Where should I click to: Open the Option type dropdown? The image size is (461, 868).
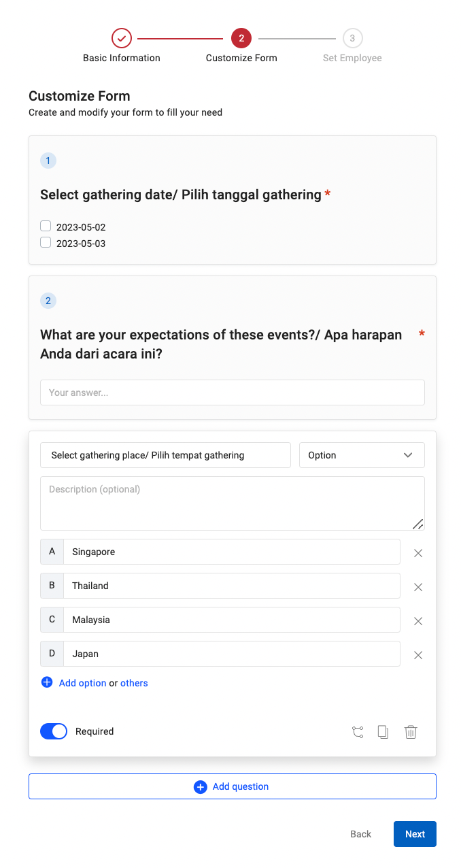pyautogui.click(x=362, y=454)
